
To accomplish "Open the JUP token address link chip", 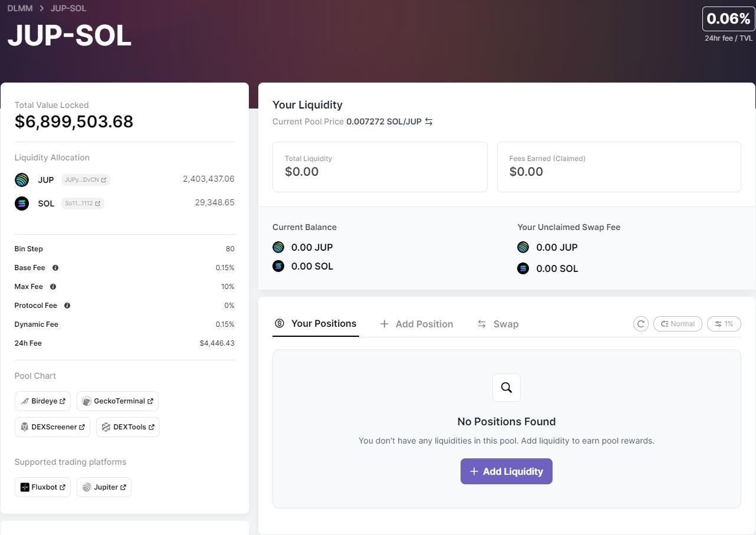I will click(86, 180).
